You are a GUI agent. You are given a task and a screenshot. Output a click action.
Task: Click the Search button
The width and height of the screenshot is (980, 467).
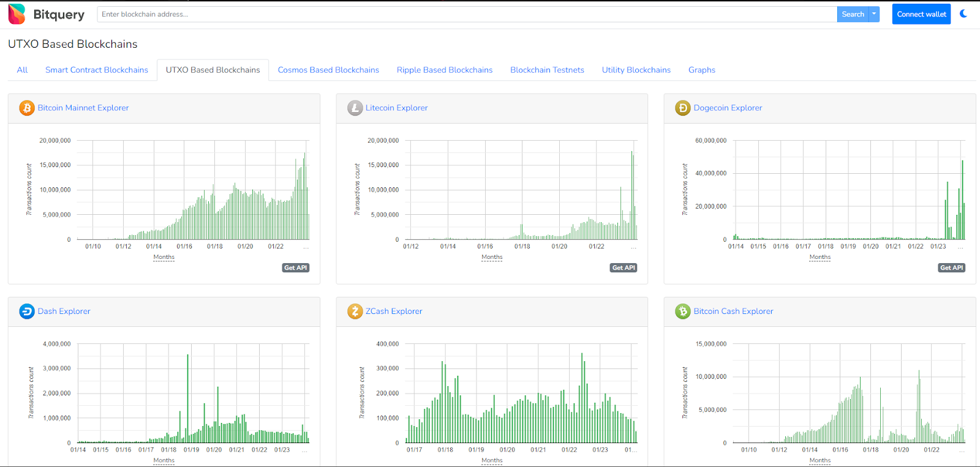[853, 14]
